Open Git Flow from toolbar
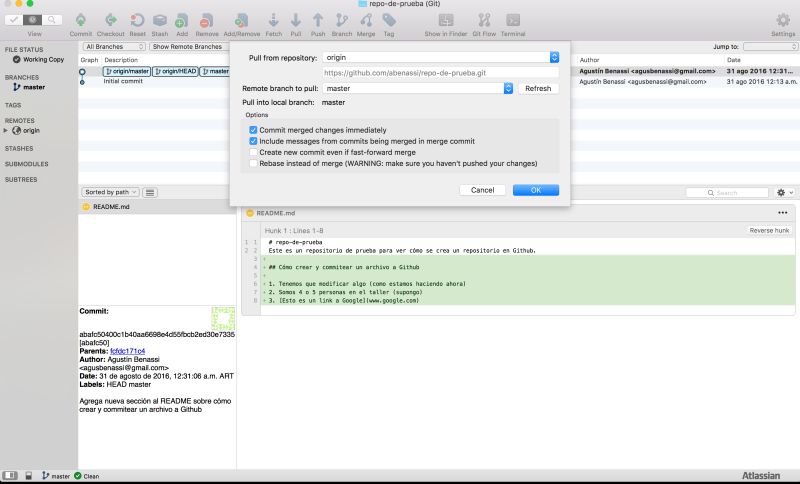Screen dimensions: 800x484 pos(484,21)
